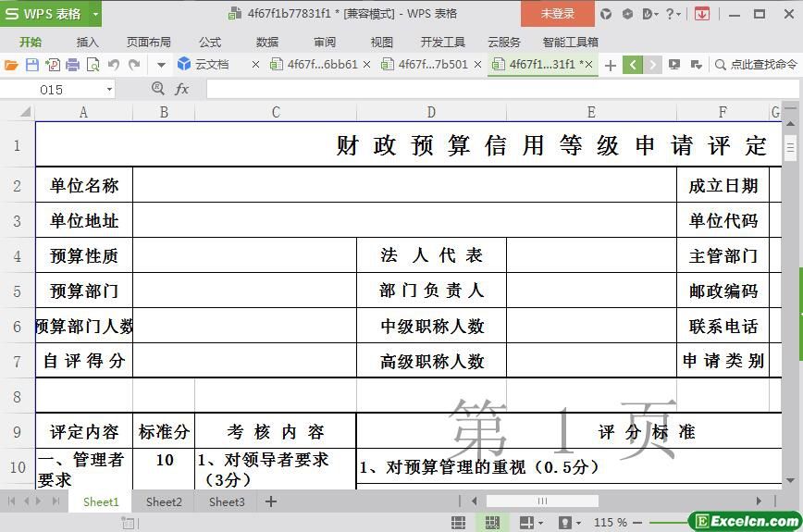Open the 插入 ribbon tab
Viewport: 803px width, 532px height.
(x=87, y=42)
